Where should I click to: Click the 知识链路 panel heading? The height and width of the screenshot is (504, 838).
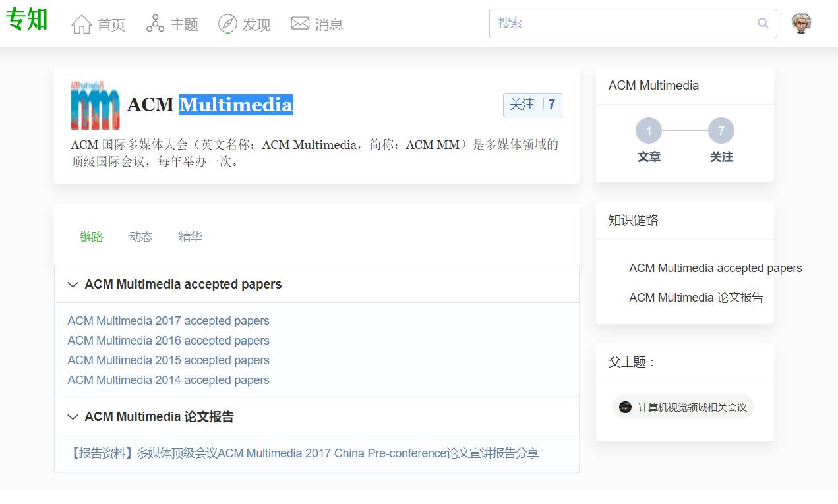[633, 221]
